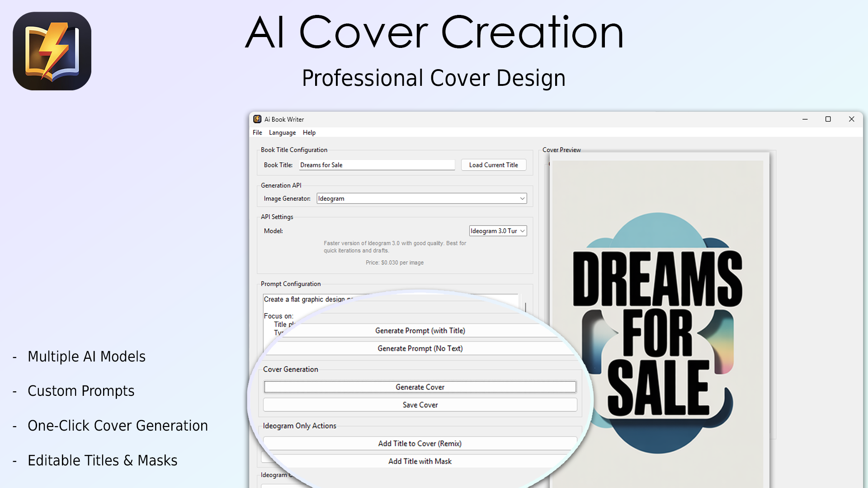Click Generate Prompt (No Text)
The height and width of the screenshot is (488, 868).
420,348
